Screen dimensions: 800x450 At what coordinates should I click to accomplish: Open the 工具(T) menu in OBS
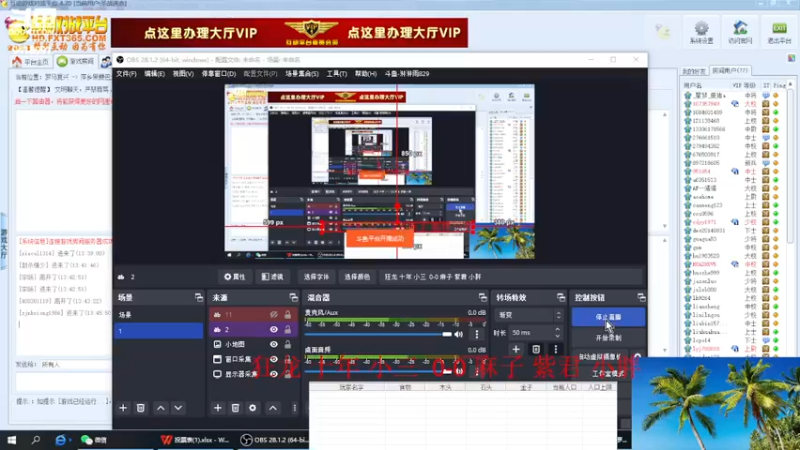[336, 74]
